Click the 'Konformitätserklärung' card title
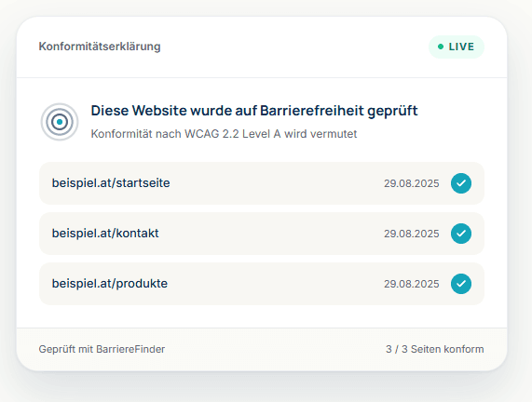Image resolution: width=532 pixels, height=402 pixels. tap(100, 47)
